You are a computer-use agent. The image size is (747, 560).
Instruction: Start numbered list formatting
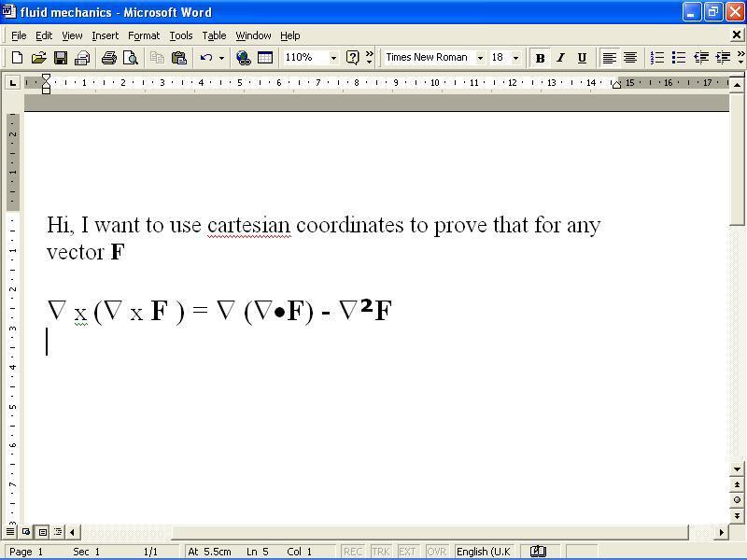coord(657,58)
